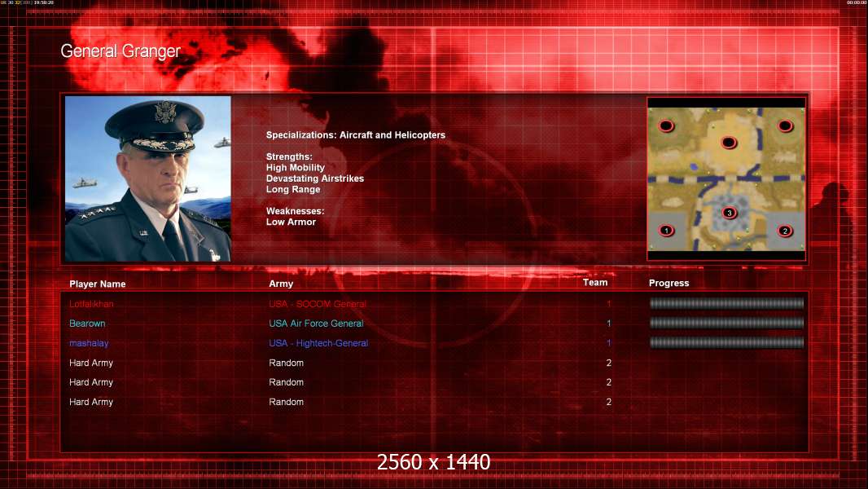Image resolution: width=868 pixels, height=489 pixels.
Task: Select player name Lotfalikhan
Action: [x=91, y=304]
